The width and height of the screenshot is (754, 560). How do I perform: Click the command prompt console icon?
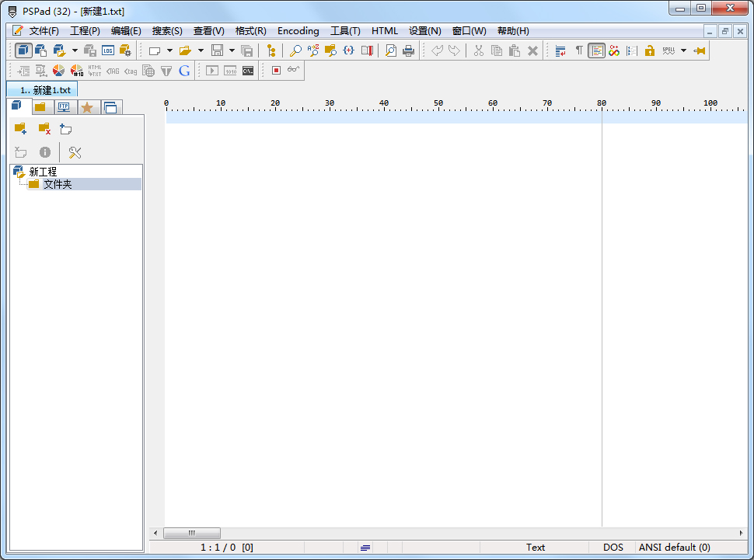coord(248,71)
